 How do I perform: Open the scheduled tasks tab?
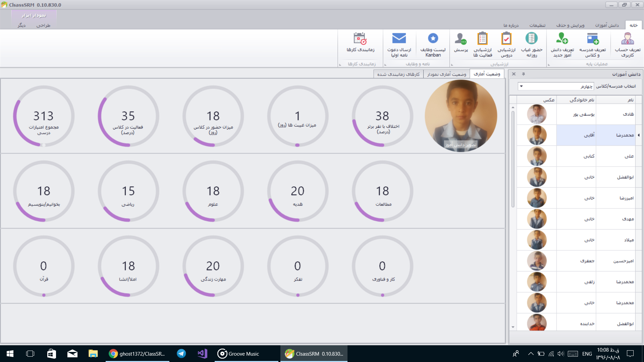tap(398, 74)
